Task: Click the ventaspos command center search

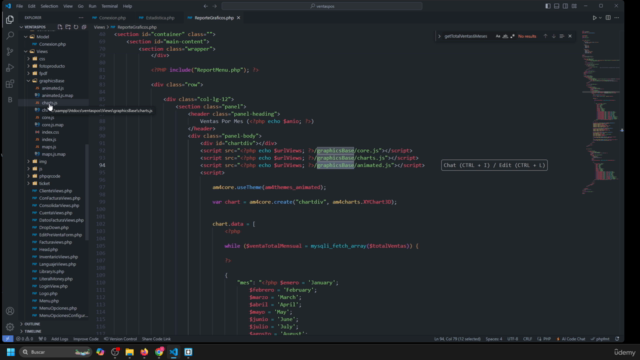Action: point(322,6)
